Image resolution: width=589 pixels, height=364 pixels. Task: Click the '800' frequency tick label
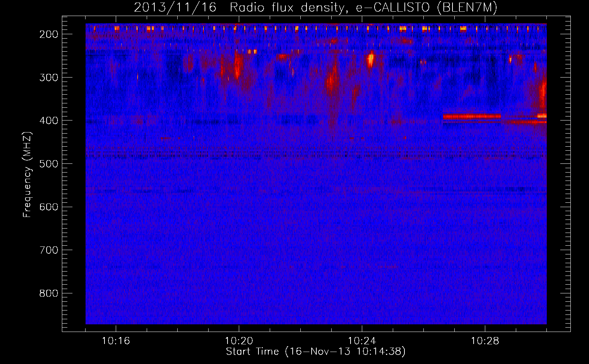[49, 293]
